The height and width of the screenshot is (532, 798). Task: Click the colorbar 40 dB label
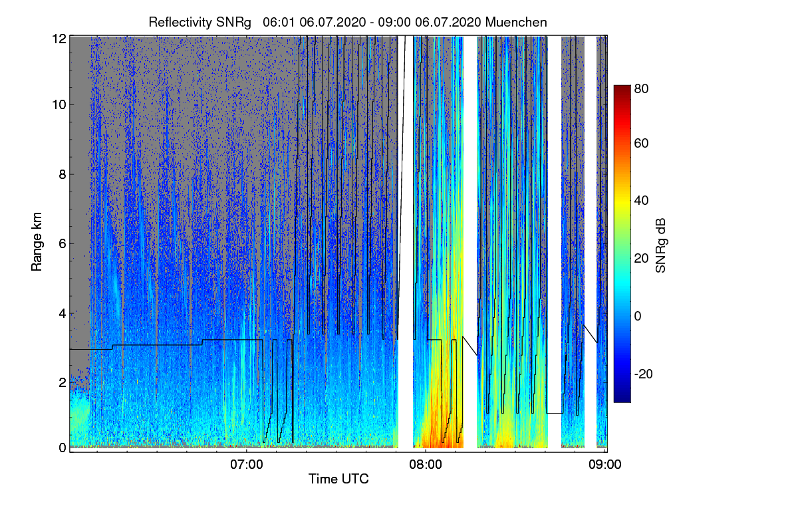642,201
